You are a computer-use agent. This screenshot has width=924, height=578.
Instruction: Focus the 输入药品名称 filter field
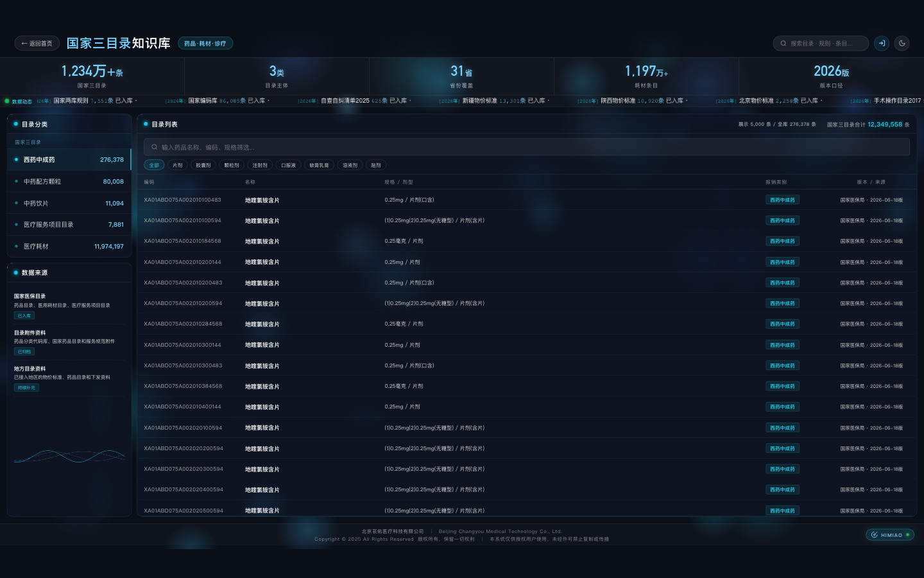[526, 147]
